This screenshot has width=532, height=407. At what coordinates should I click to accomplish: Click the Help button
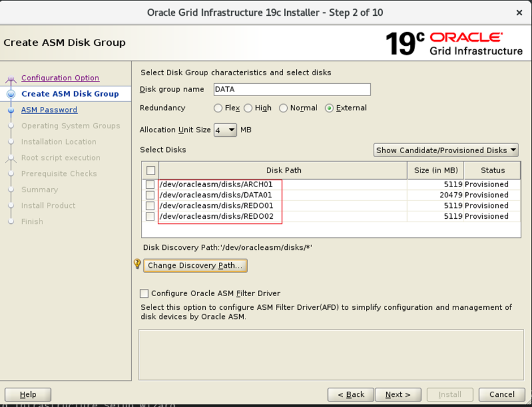point(28,395)
